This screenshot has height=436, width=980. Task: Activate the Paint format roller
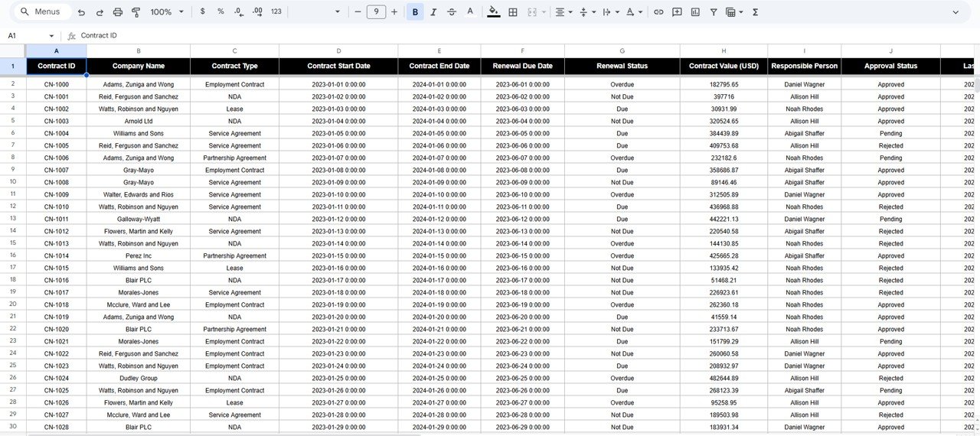(136, 12)
